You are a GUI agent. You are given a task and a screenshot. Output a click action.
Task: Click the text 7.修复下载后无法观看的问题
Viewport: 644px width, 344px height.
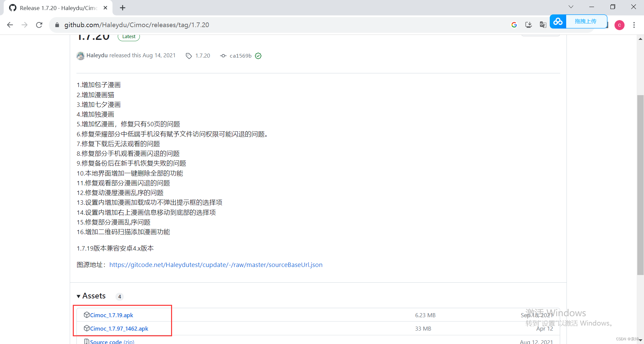pyautogui.click(x=118, y=144)
